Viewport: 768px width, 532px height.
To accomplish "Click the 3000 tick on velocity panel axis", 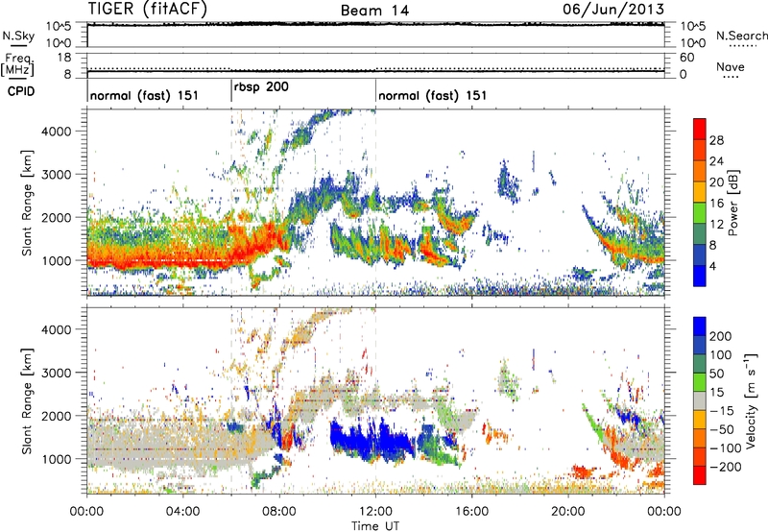I will coord(57,373).
